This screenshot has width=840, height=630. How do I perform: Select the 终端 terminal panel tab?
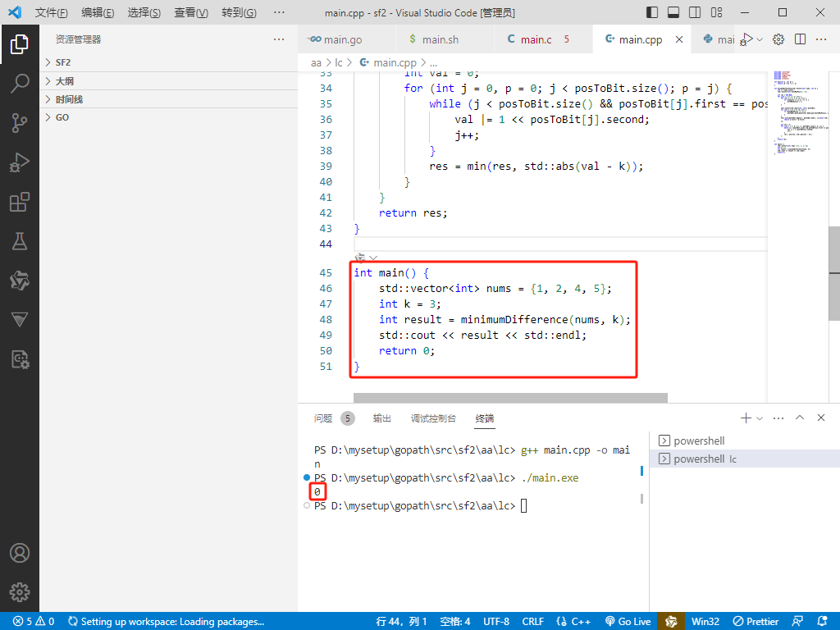pyautogui.click(x=485, y=418)
